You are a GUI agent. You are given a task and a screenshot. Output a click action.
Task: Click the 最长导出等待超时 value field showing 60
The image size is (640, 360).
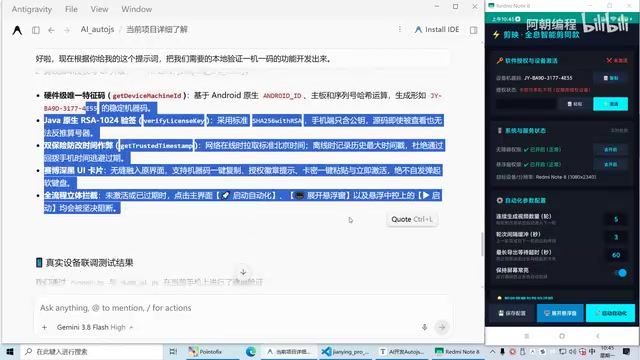tap(616, 255)
